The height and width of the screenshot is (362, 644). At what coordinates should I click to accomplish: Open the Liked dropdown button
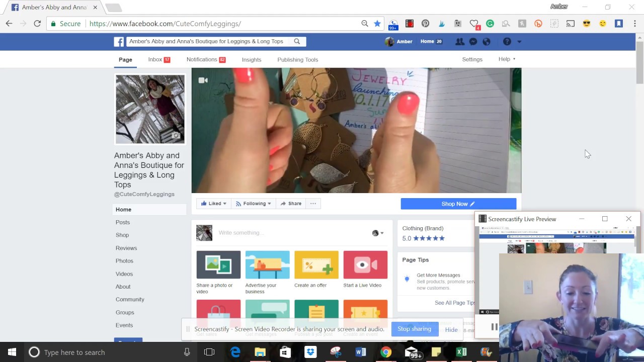(x=214, y=204)
